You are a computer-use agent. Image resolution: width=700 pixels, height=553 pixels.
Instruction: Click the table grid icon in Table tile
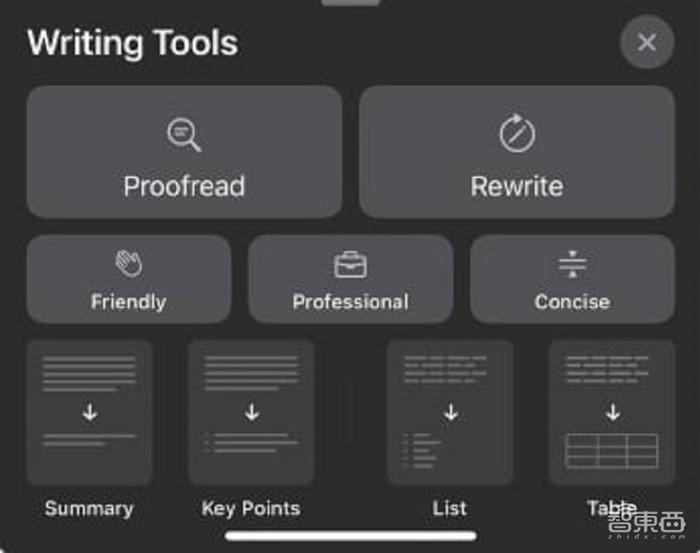612,451
